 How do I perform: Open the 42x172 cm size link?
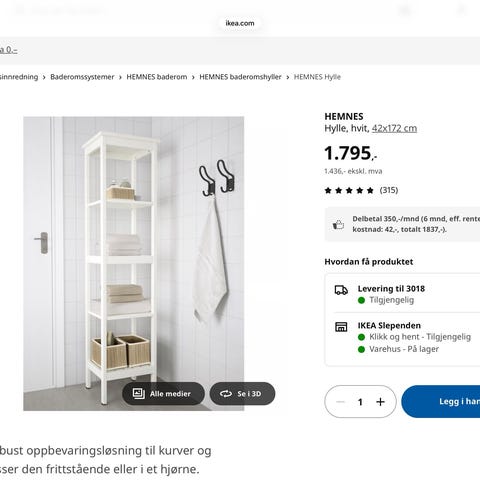[394, 128]
